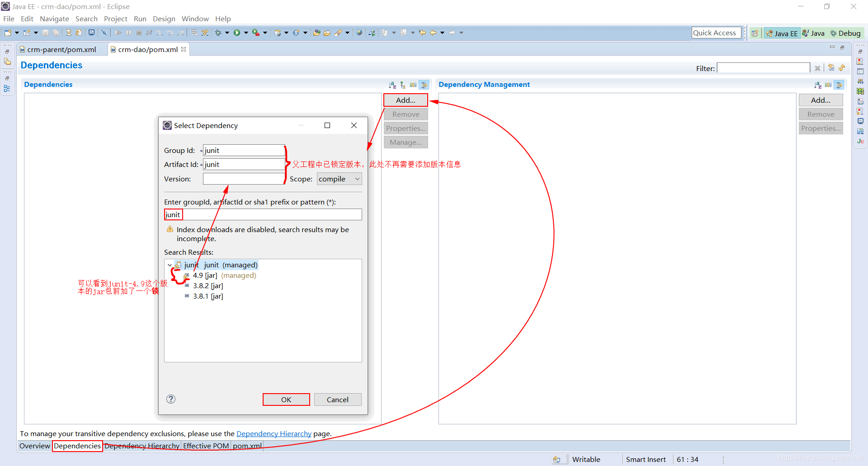Select the 3.8.1 [jar] search result
The width and height of the screenshot is (868, 466).
[x=204, y=296]
